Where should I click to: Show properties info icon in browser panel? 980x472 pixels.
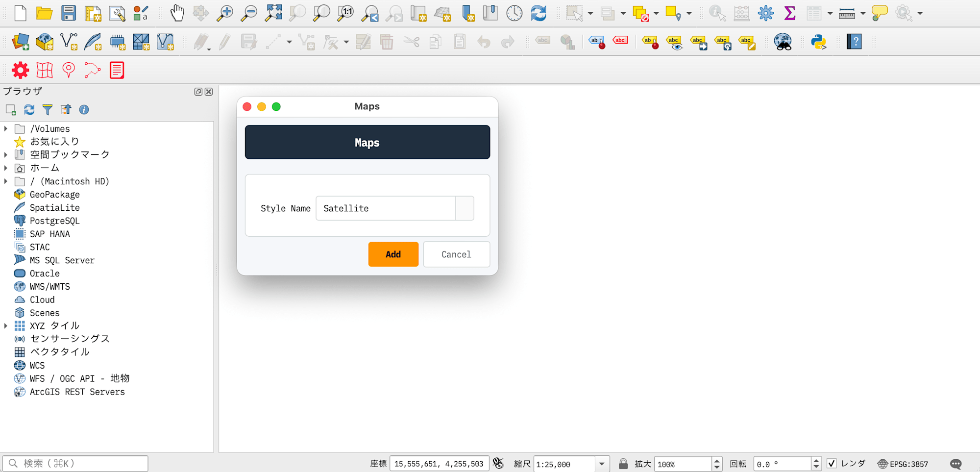tap(84, 110)
